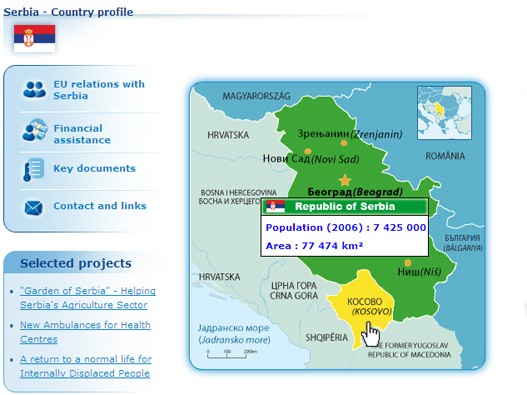Click the lower HRVATSKA label near the coast
Image resolution: width=527 pixels, height=395 pixels.
219,277
